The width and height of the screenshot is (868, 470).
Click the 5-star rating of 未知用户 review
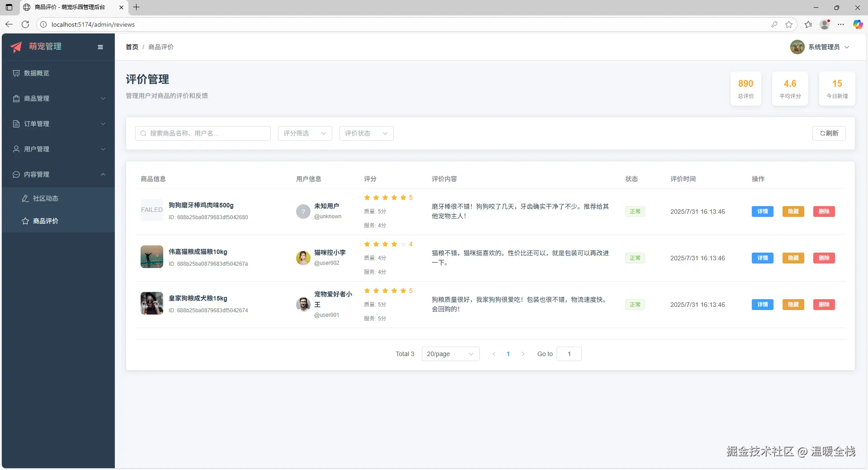(388, 197)
